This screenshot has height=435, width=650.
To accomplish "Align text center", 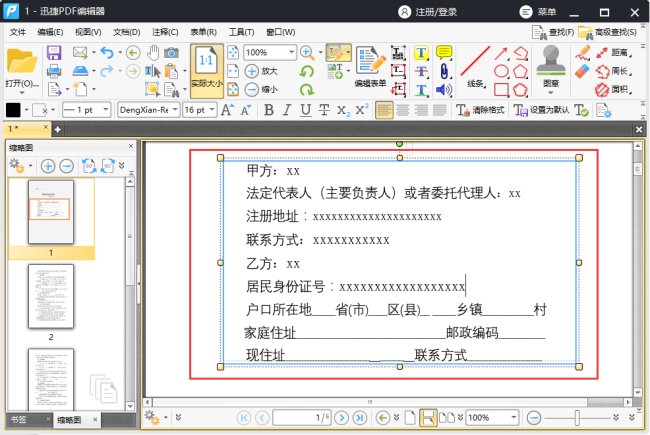I will 403,110.
